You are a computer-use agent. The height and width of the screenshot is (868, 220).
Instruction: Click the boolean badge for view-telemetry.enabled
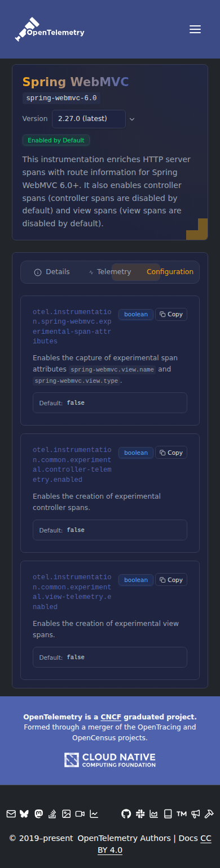point(136,580)
